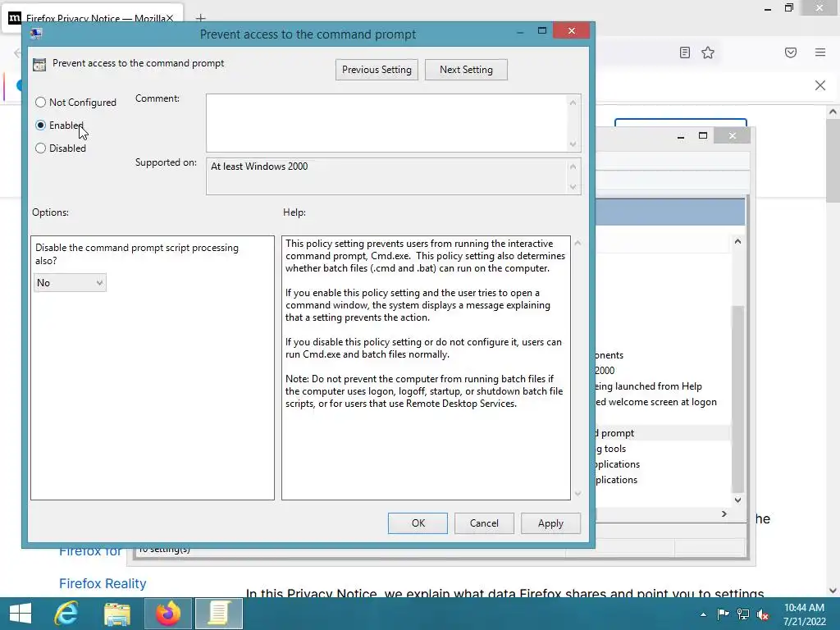Screen dimensions: 840x630
Task: Click the Firefox Reality link
Action: (103, 583)
